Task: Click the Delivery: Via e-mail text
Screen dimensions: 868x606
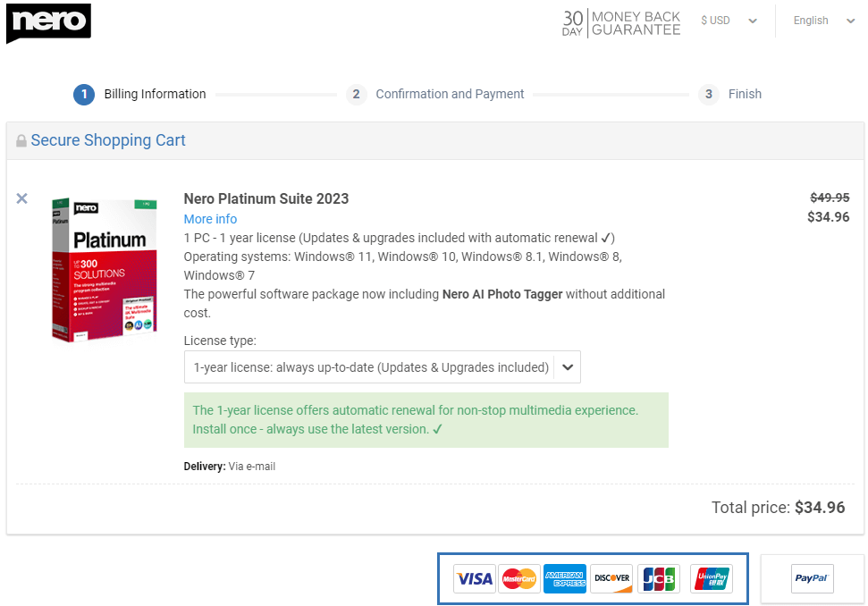Action: pos(229,467)
